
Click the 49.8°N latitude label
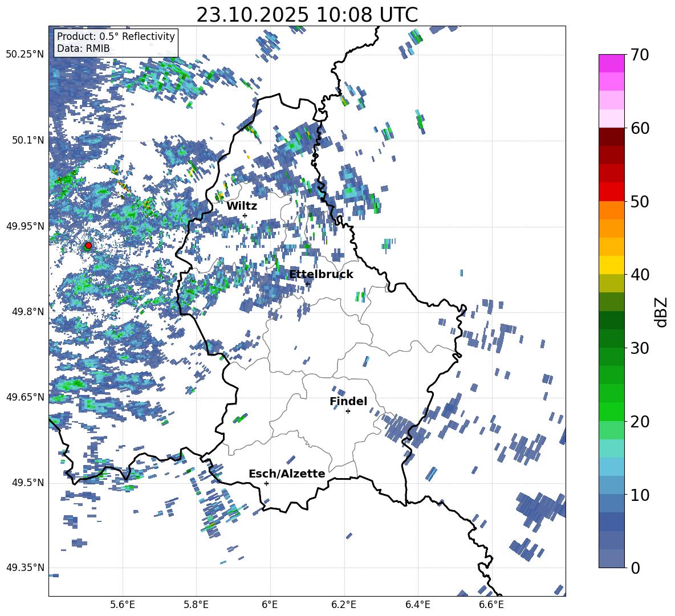(28, 312)
